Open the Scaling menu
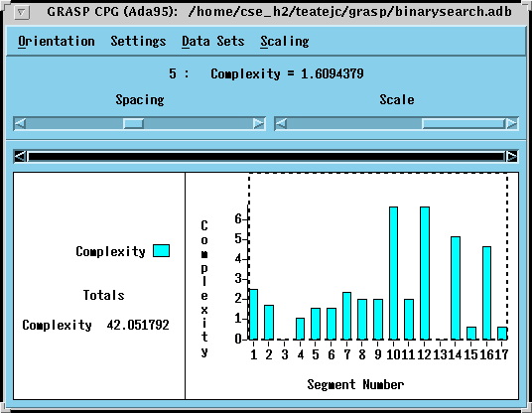Screen dimensions: 532x413 (x=285, y=41)
